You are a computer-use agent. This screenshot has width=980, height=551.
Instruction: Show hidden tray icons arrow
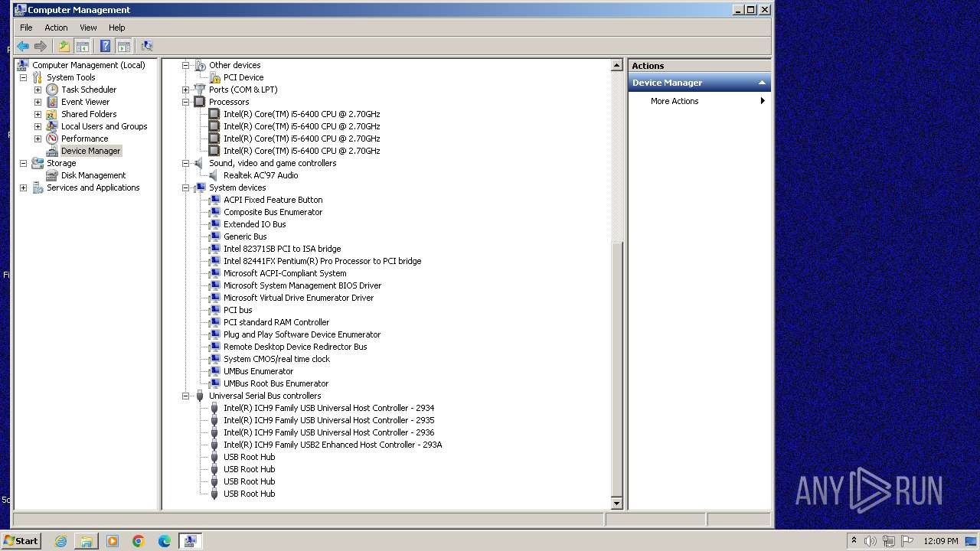point(854,541)
